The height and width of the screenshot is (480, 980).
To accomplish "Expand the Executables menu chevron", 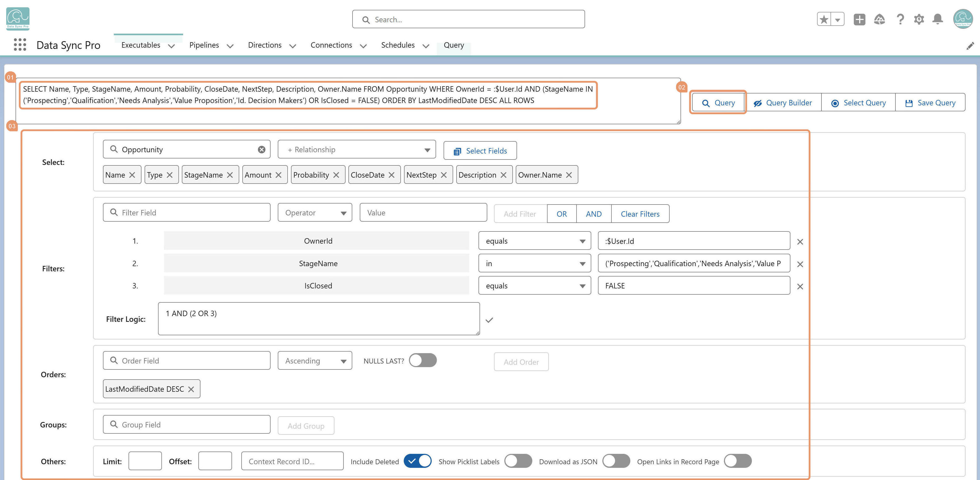I will click(x=171, y=46).
